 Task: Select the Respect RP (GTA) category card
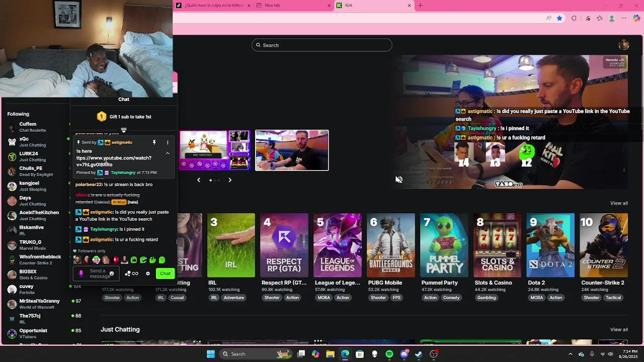(284, 245)
